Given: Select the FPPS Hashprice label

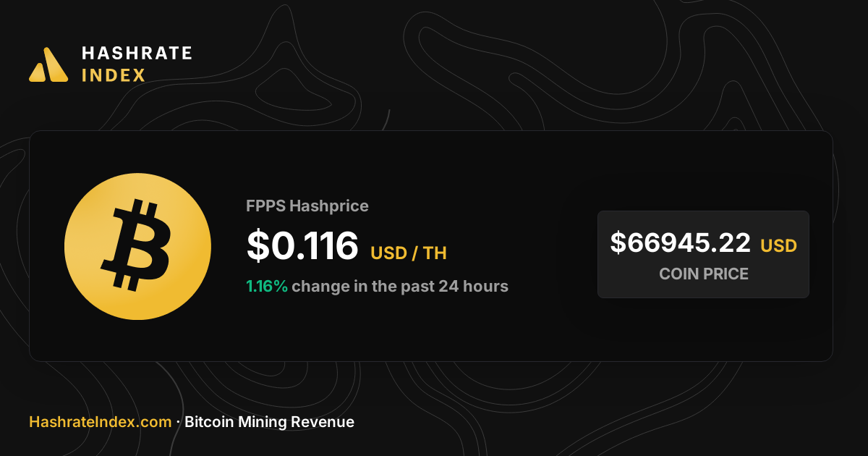Looking at the screenshot, I should tap(307, 206).
